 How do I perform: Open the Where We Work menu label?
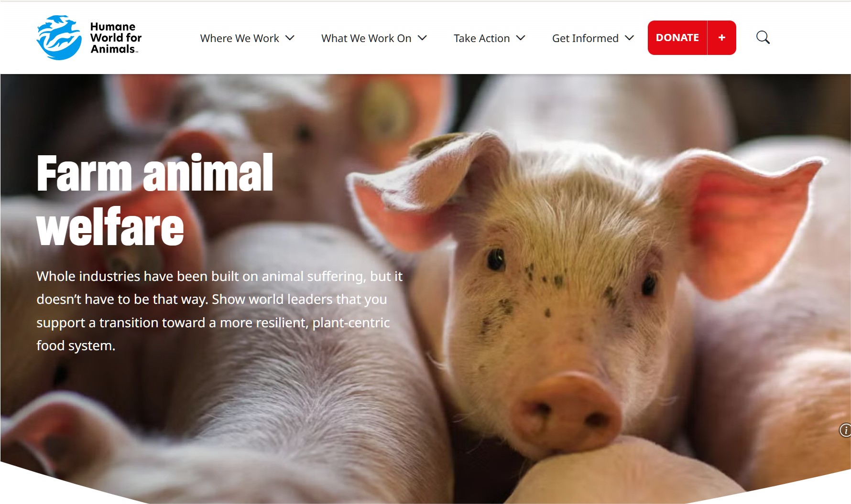pos(240,38)
